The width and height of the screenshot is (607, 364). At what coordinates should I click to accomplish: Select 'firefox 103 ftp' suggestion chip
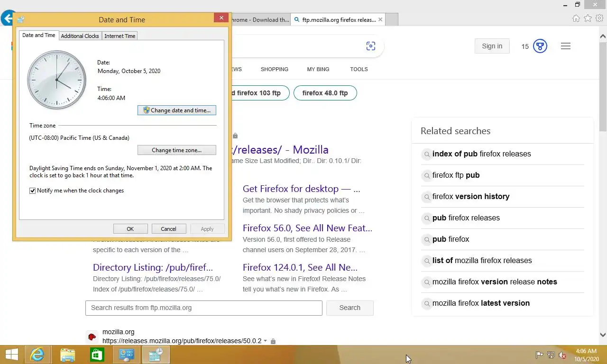point(260,93)
